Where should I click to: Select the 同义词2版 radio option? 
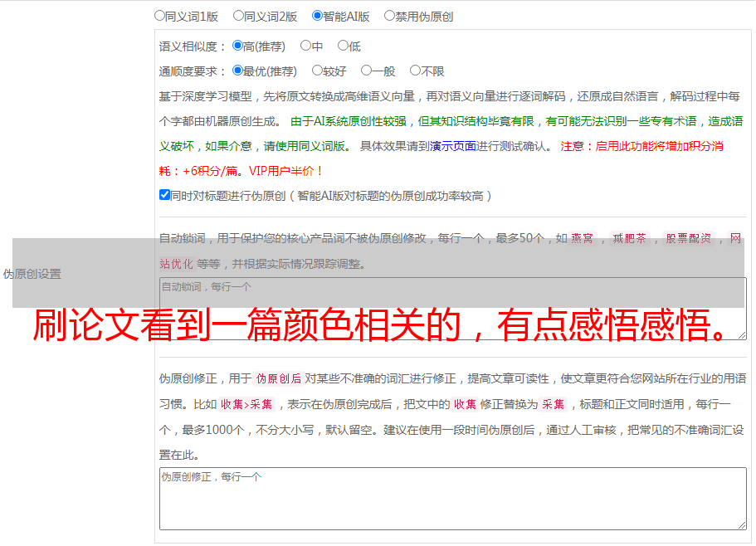(238, 16)
